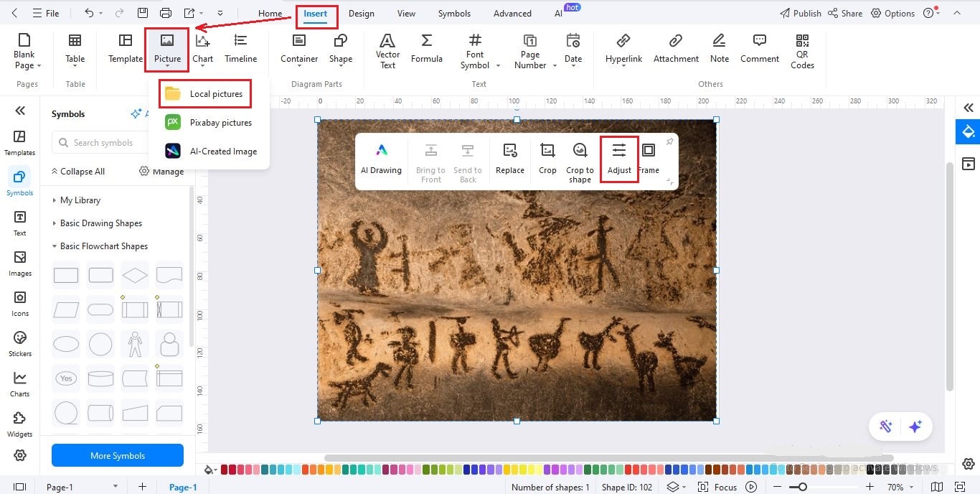Open the Undo history dropdown arrow
This screenshot has height=494, width=980.
(x=101, y=14)
